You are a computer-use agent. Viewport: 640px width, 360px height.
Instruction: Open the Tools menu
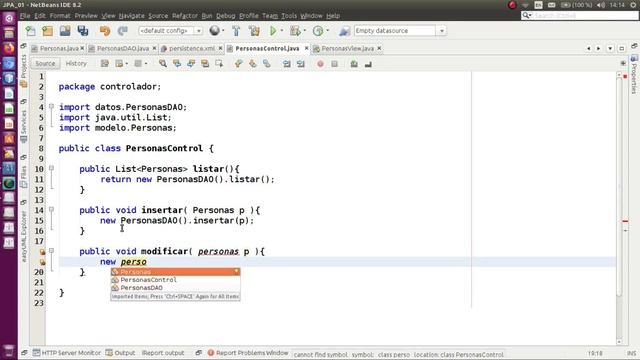pyautogui.click(x=289, y=16)
